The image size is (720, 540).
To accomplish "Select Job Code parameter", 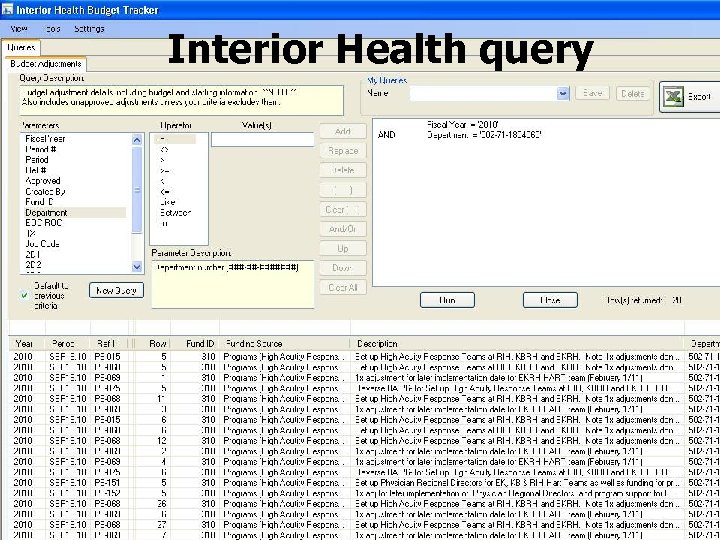I will pos(42,244).
